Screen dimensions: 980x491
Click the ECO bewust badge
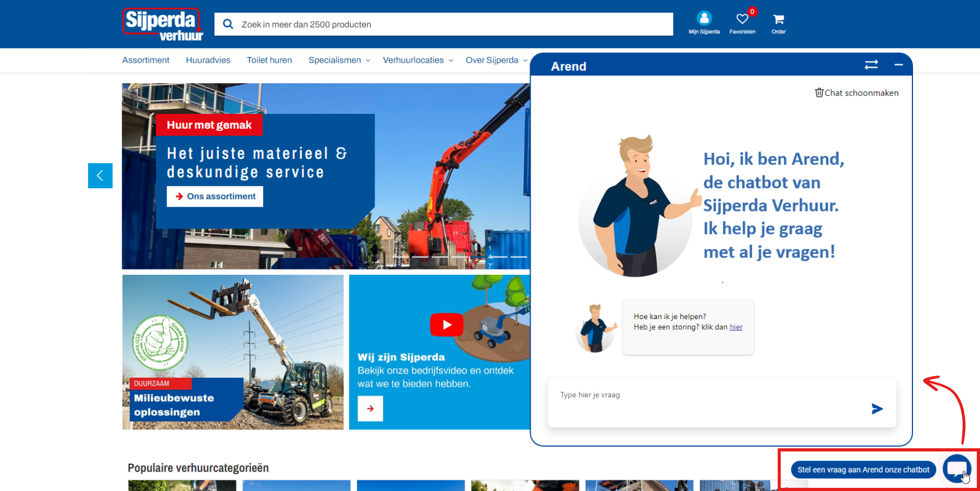[x=160, y=343]
